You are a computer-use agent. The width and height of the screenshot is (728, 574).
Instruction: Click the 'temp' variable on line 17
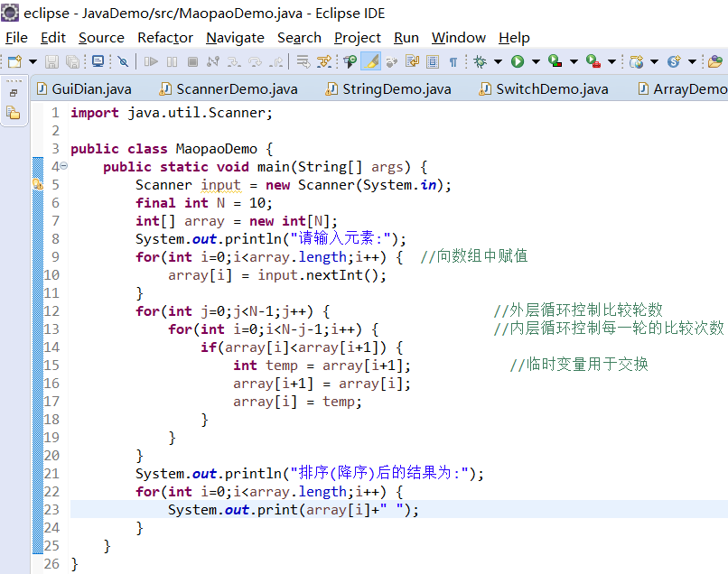click(339, 402)
